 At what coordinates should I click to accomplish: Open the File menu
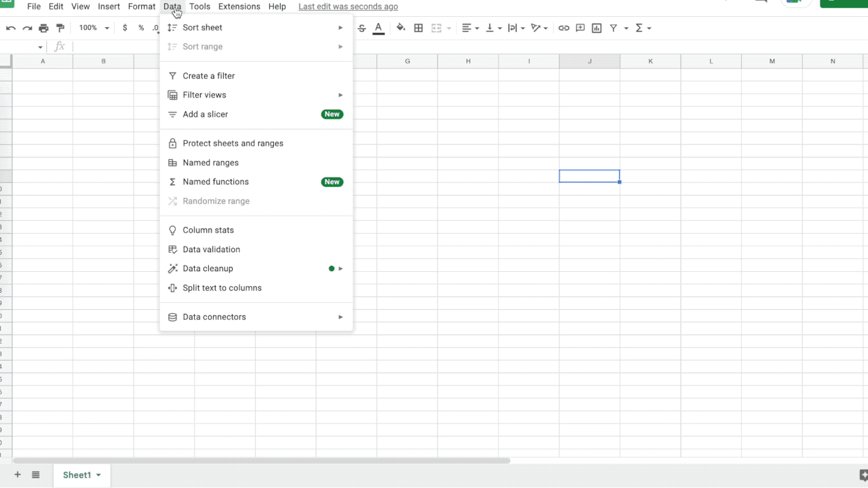click(x=34, y=7)
